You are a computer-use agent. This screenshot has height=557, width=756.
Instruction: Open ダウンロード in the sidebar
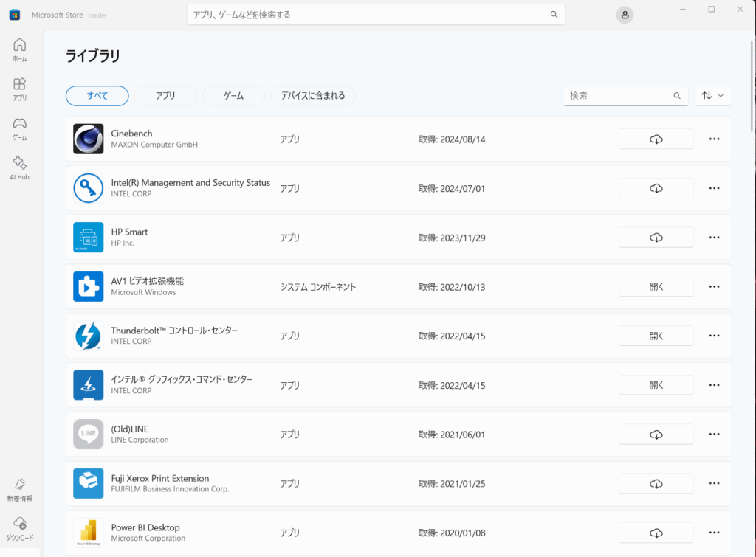20,528
